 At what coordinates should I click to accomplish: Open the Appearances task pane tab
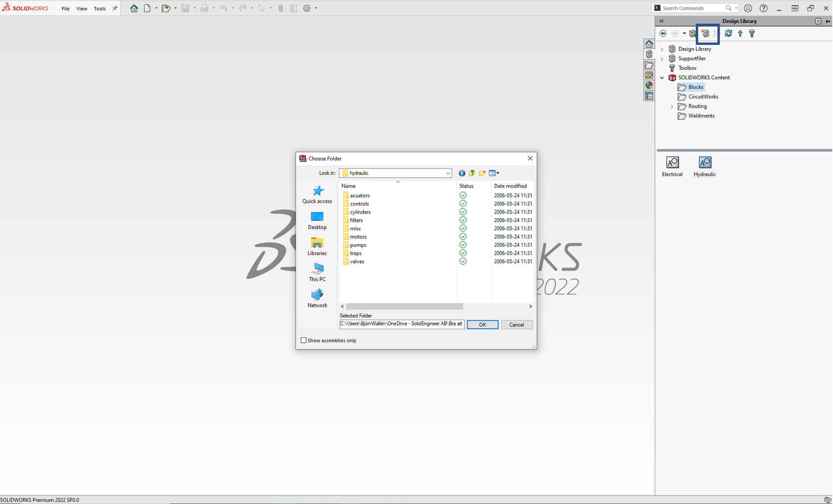[x=649, y=85]
